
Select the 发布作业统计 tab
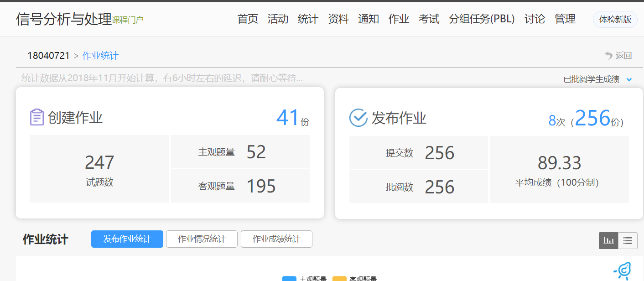tap(127, 239)
